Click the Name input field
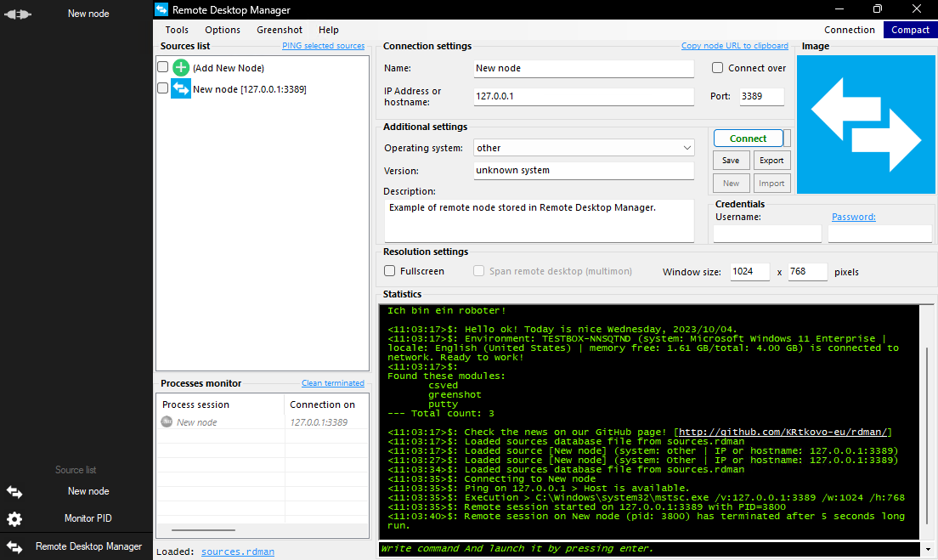Image resolution: width=938 pixels, height=560 pixels. (584, 68)
